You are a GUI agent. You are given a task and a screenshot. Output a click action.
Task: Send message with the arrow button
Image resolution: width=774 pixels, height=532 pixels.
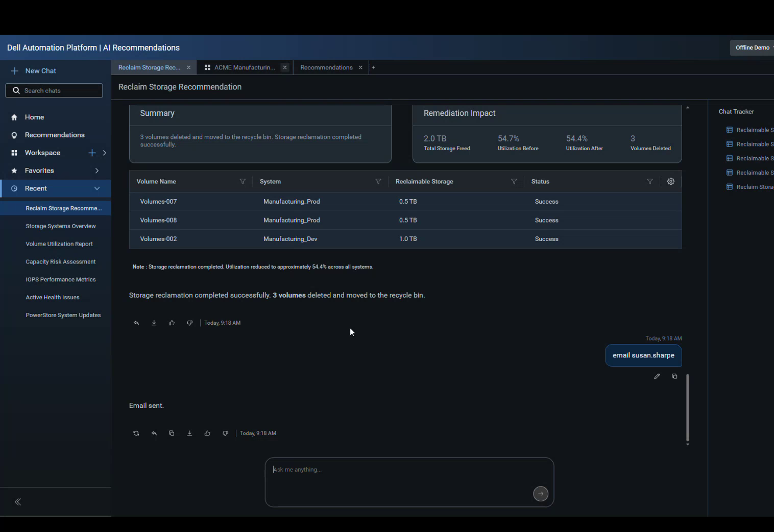click(541, 494)
